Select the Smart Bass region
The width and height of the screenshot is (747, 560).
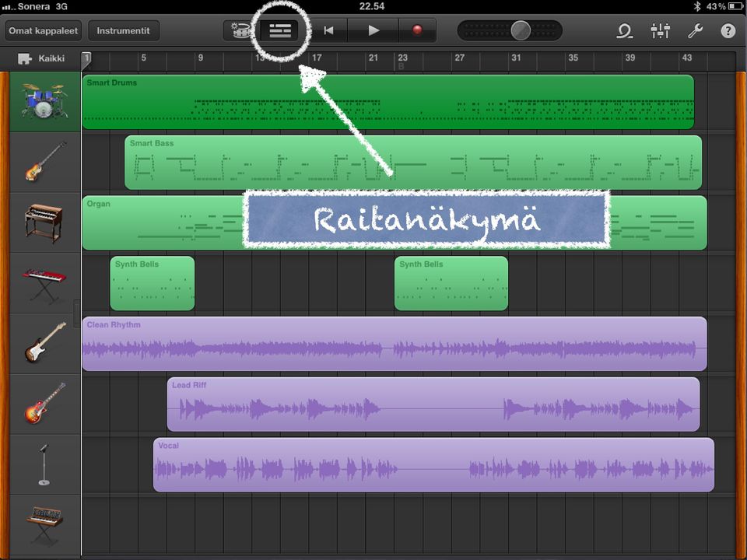point(413,163)
